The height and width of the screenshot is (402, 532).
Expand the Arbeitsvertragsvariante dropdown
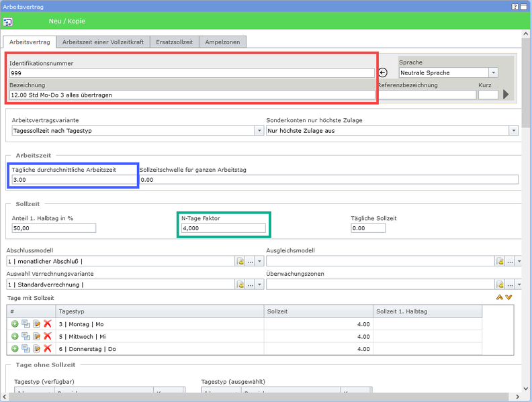point(259,131)
